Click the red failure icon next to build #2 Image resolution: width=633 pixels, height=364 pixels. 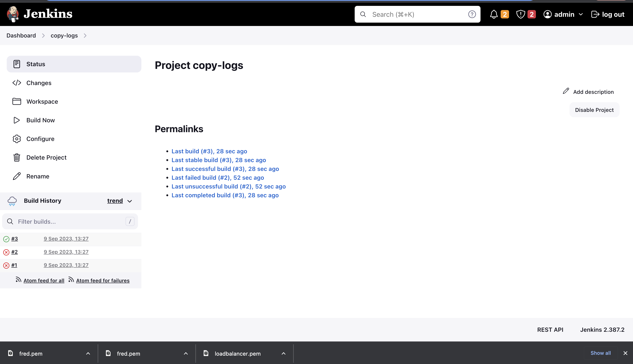tap(6, 252)
